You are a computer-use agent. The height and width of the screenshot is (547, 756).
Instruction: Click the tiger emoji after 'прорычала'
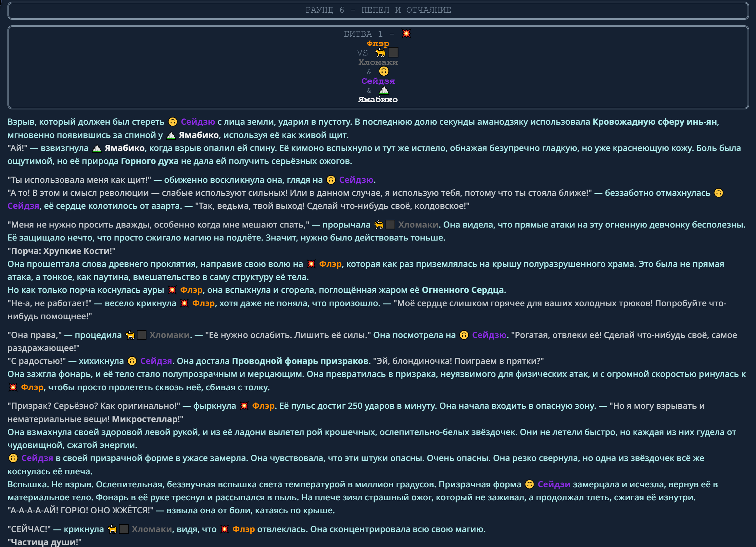[379, 225]
